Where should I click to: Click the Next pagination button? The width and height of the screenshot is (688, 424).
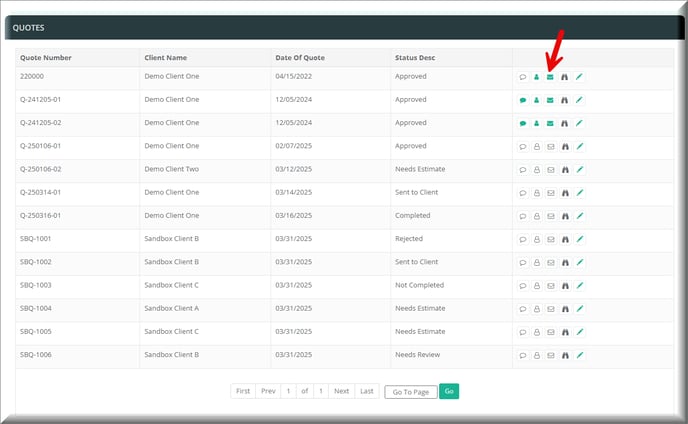click(x=341, y=391)
